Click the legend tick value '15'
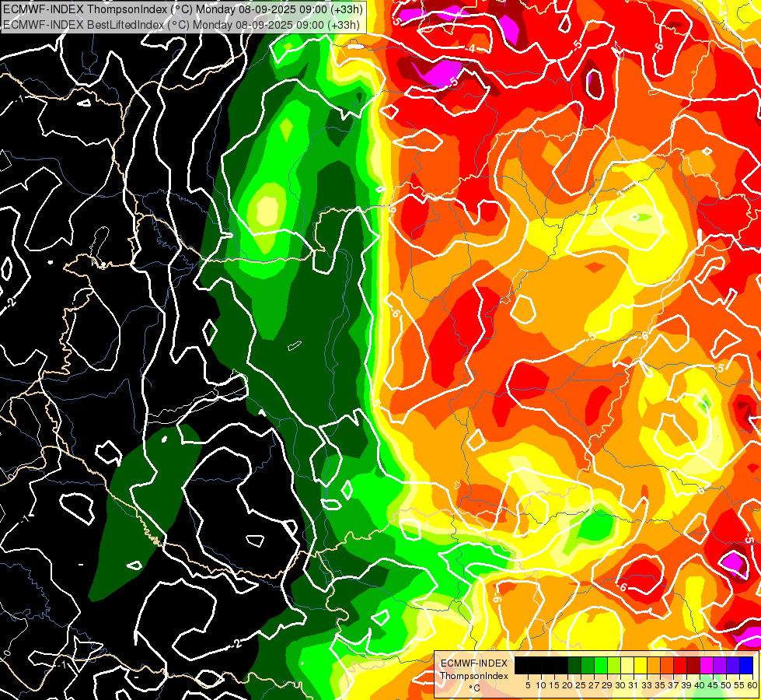This screenshot has width=761, height=700. pyautogui.click(x=554, y=685)
